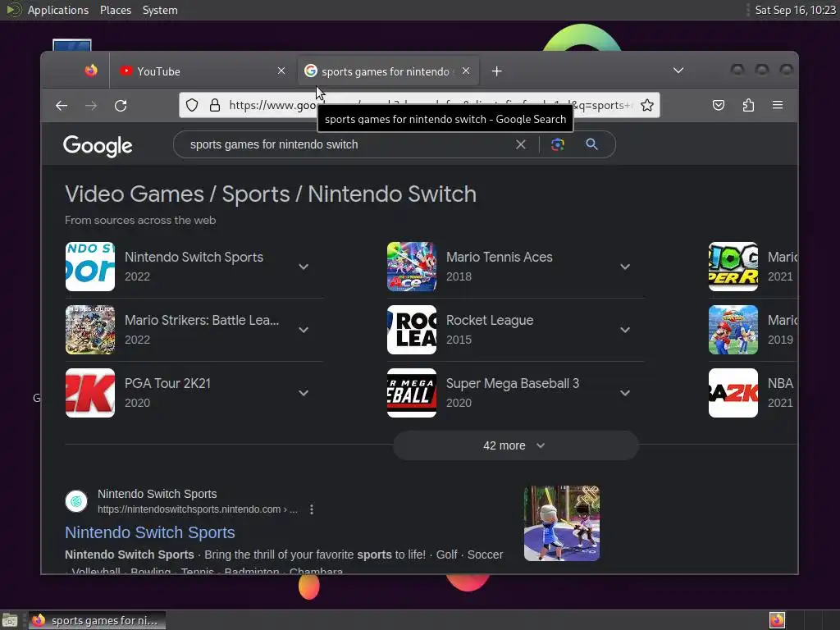Screen dimensions: 840x630
Task: Expand the Rocket League entry
Action: 625,330
